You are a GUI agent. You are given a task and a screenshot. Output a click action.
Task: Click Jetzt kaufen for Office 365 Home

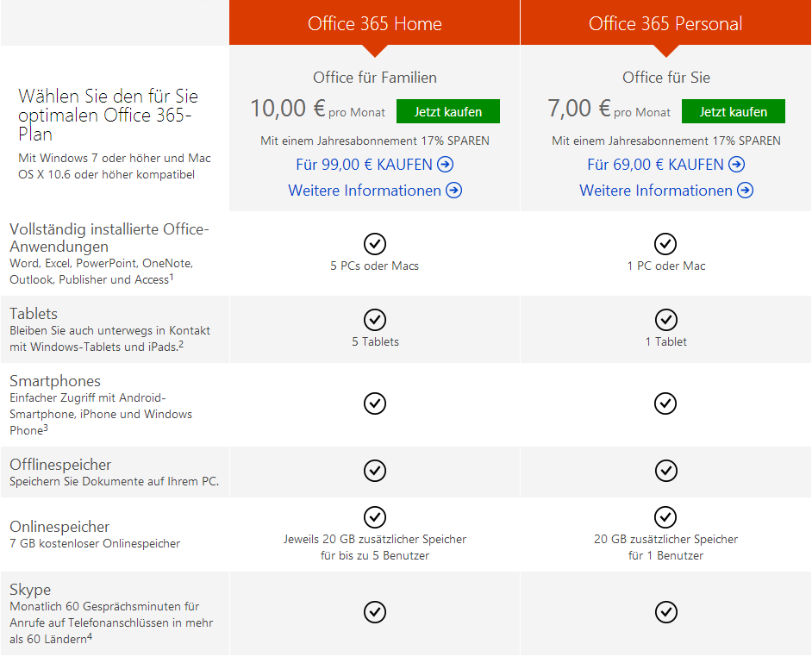447,112
